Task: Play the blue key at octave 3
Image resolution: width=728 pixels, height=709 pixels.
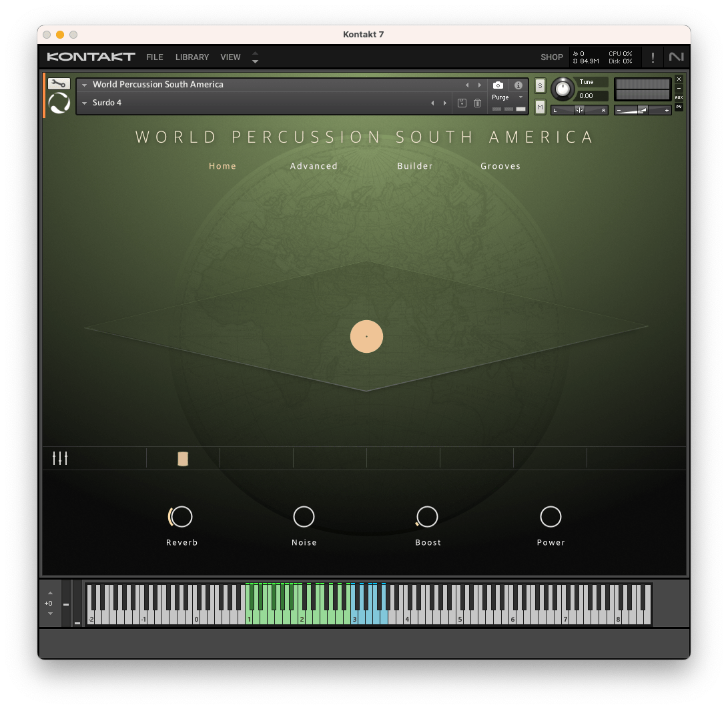Action: (354, 618)
